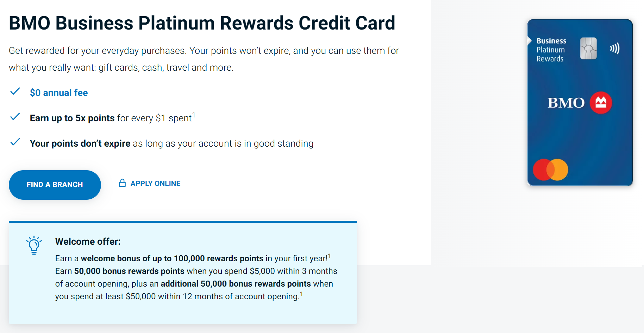Click the lightbulb icon in Welcome offer box
Viewport: 644px width, 333px height.
(34, 245)
